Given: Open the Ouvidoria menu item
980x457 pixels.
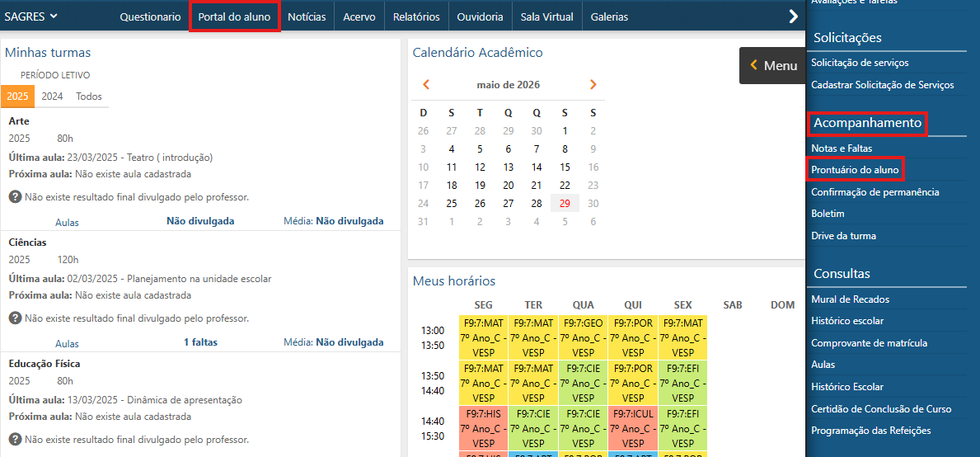Looking at the screenshot, I should pyautogui.click(x=480, y=16).
